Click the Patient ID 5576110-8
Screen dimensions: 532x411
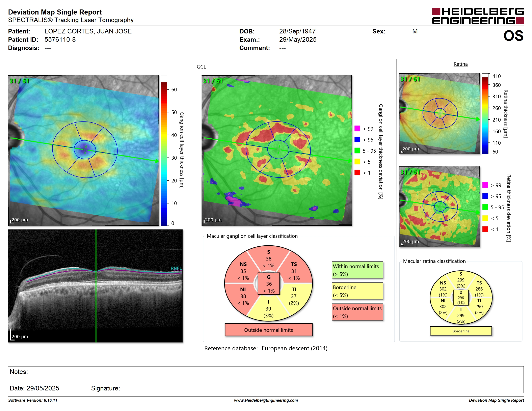[x=60, y=39]
